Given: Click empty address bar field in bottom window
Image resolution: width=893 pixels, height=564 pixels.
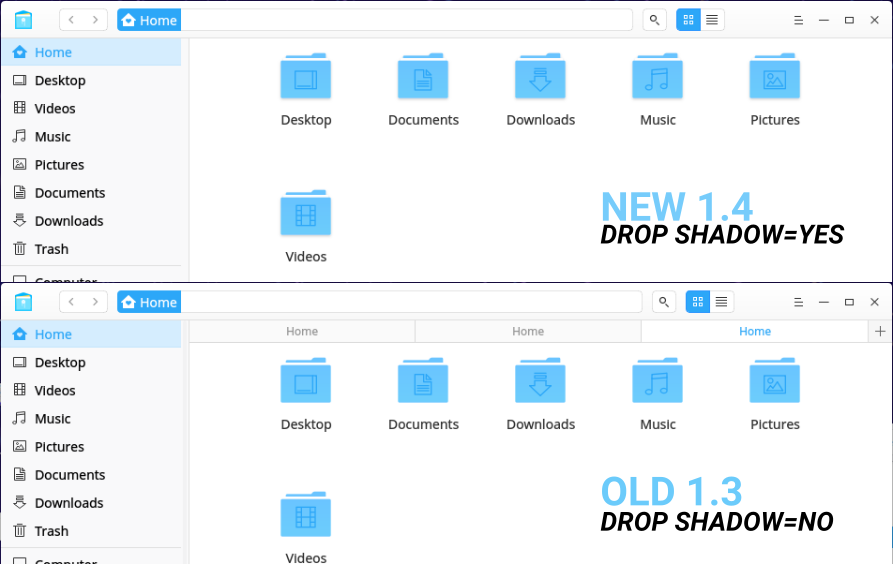Looking at the screenshot, I should 411,302.
